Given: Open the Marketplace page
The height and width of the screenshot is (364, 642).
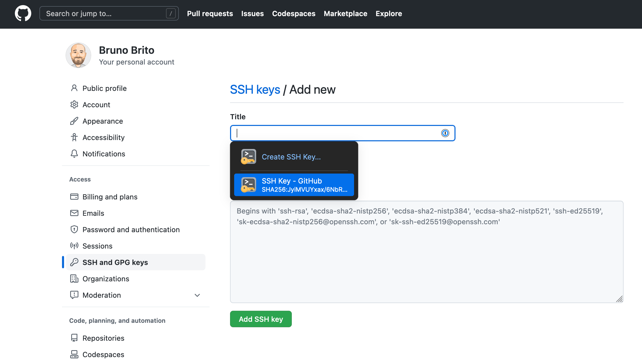Looking at the screenshot, I should tap(345, 13).
